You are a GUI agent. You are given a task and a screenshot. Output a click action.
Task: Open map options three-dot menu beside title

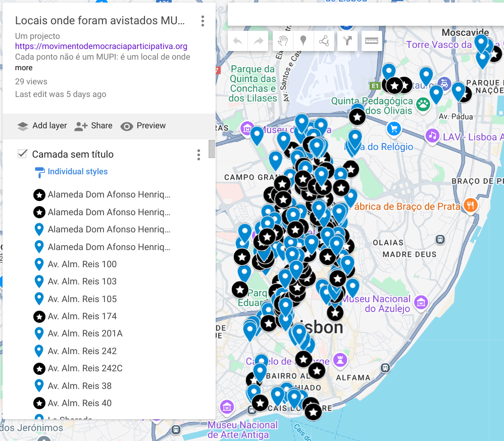[x=203, y=21]
